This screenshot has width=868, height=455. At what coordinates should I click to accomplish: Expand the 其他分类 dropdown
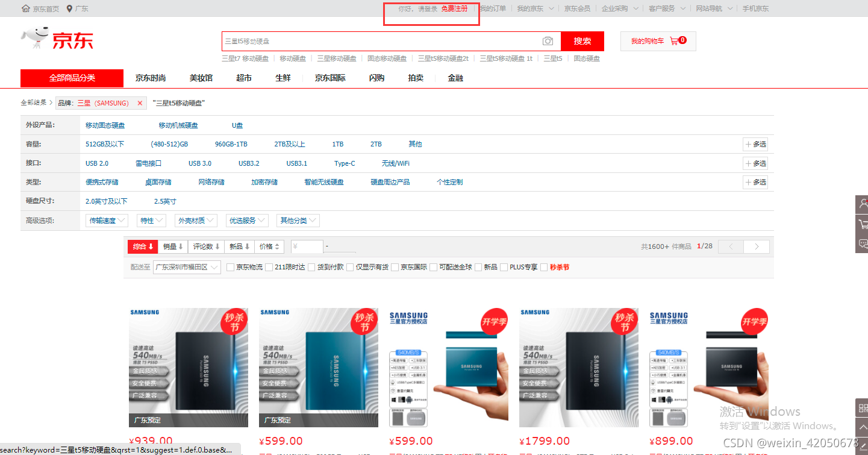pos(298,221)
